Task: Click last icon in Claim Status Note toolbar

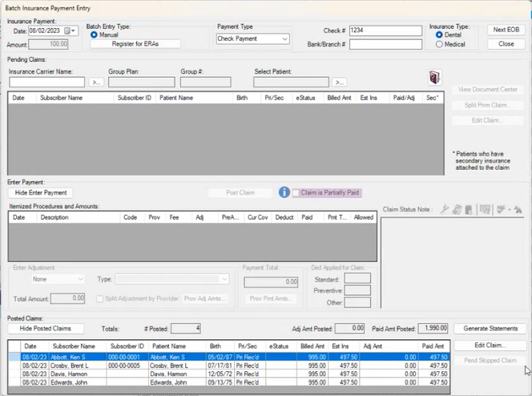Action: tap(518, 209)
